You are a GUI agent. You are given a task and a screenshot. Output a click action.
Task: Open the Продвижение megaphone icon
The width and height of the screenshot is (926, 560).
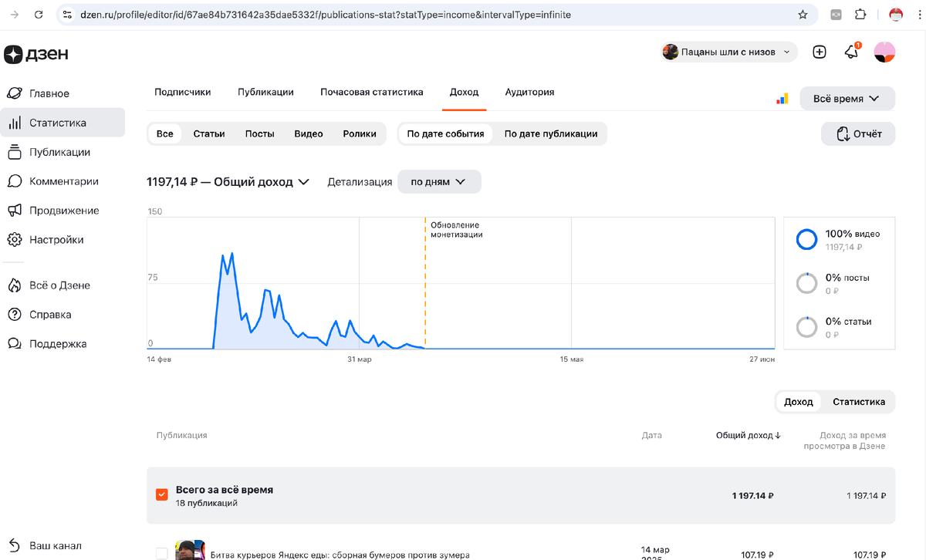click(15, 211)
